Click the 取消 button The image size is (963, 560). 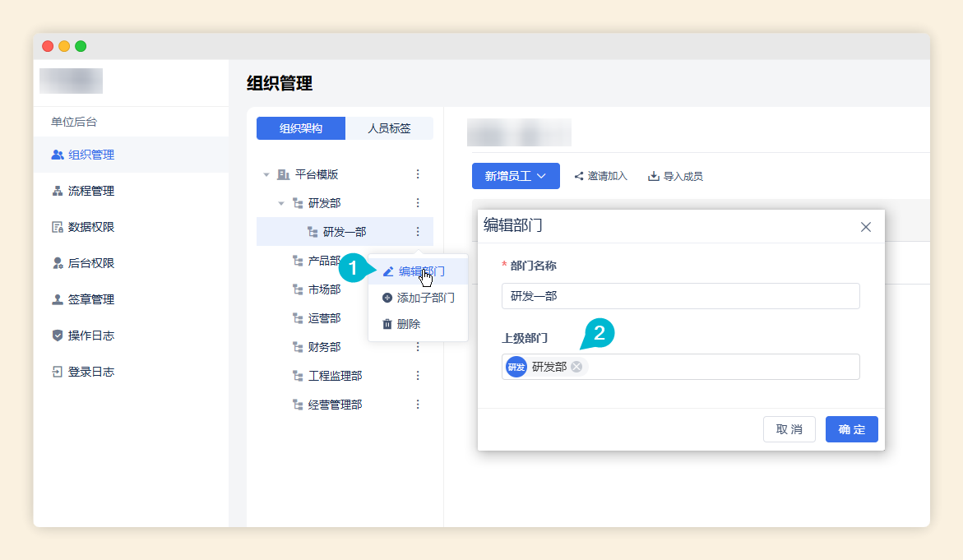[789, 429]
